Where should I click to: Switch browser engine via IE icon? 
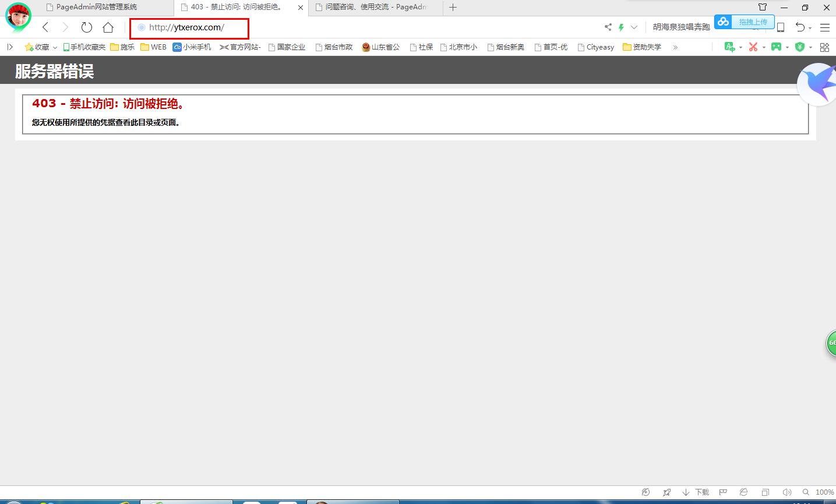click(x=744, y=492)
